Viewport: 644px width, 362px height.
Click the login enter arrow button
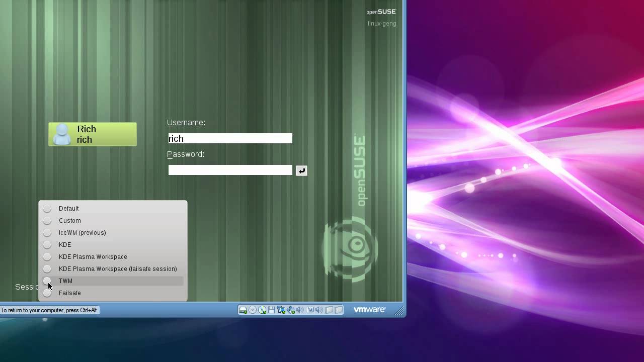click(301, 170)
